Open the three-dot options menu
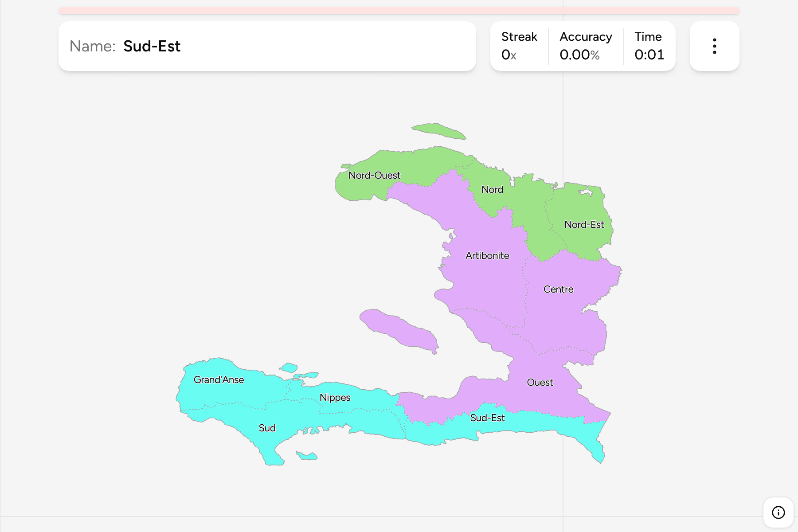The image size is (798, 532). tap(714, 46)
